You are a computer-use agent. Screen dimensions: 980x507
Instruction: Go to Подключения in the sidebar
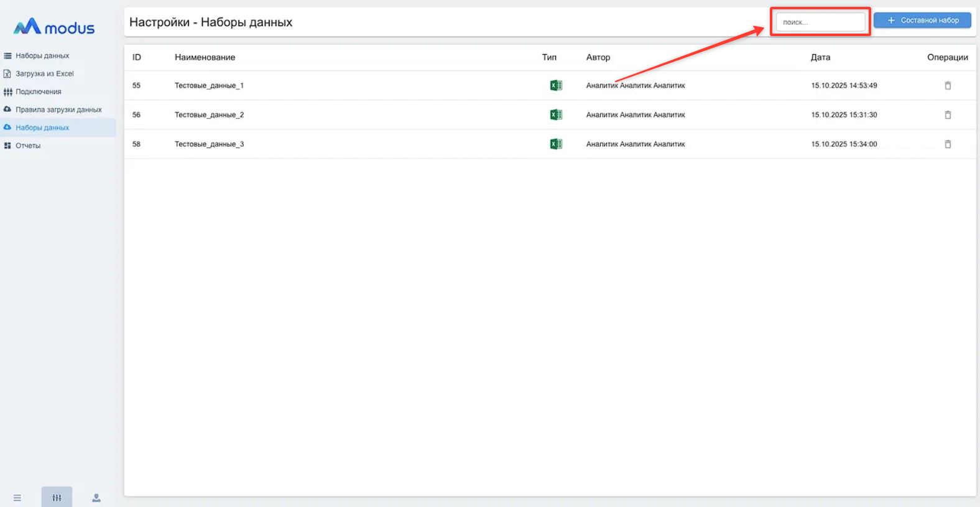click(x=38, y=92)
